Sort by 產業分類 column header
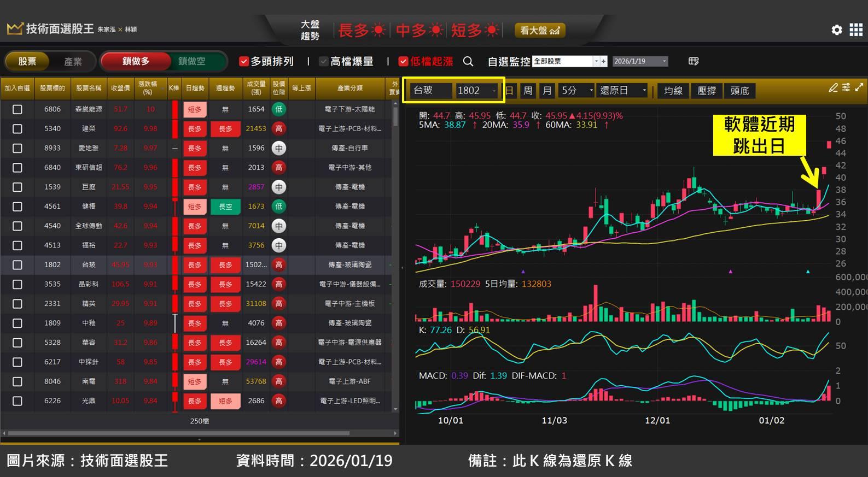 pyautogui.click(x=350, y=88)
